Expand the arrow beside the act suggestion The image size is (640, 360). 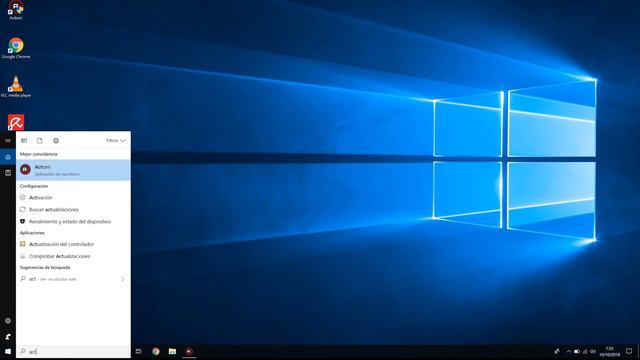click(122, 279)
